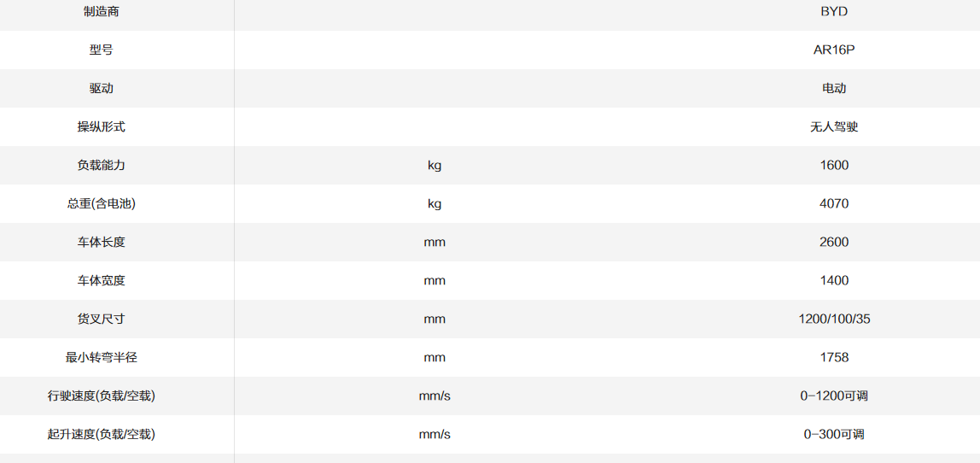Viewport: 980px width, 463px height.
Task: Click the 操纵形式 label
Action: (x=102, y=126)
